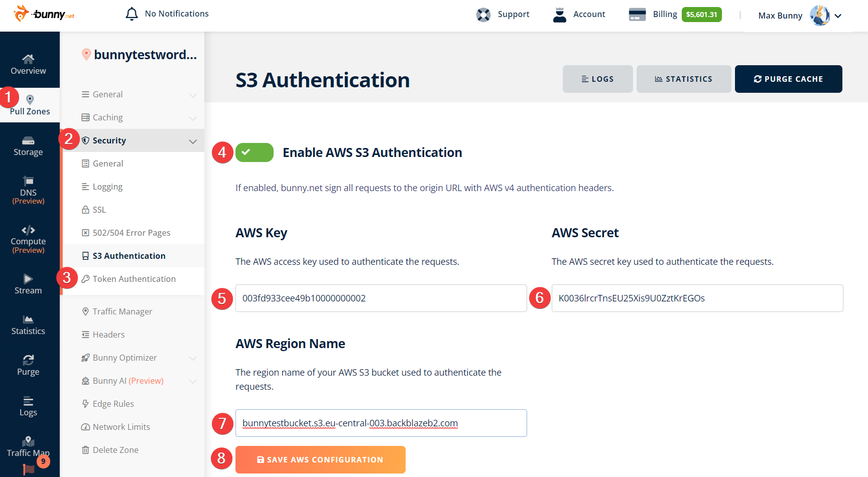Click the Max Bunny avatar image
Image resolution: width=868 pixels, height=477 pixels.
click(819, 15)
